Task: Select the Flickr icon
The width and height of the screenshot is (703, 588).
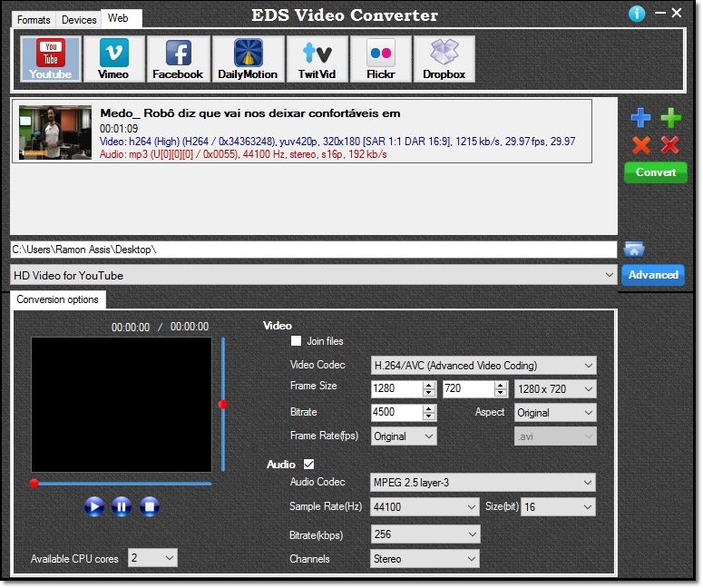Action: click(381, 59)
